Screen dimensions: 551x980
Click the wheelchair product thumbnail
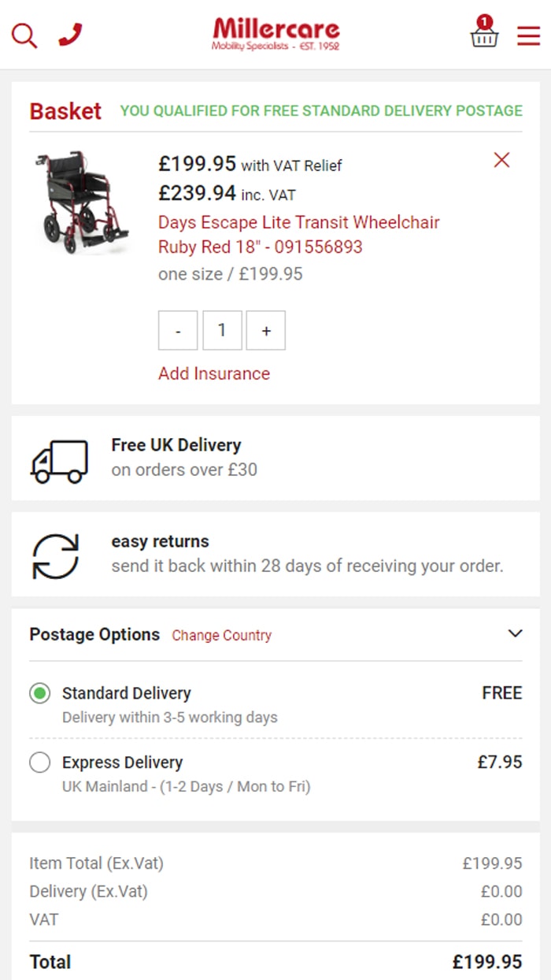tap(80, 202)
